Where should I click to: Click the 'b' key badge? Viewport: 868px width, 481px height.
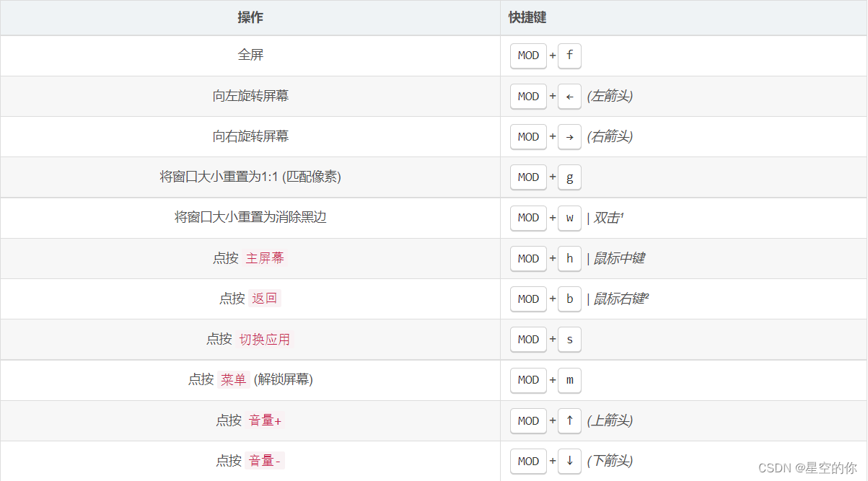coord(569,299)
